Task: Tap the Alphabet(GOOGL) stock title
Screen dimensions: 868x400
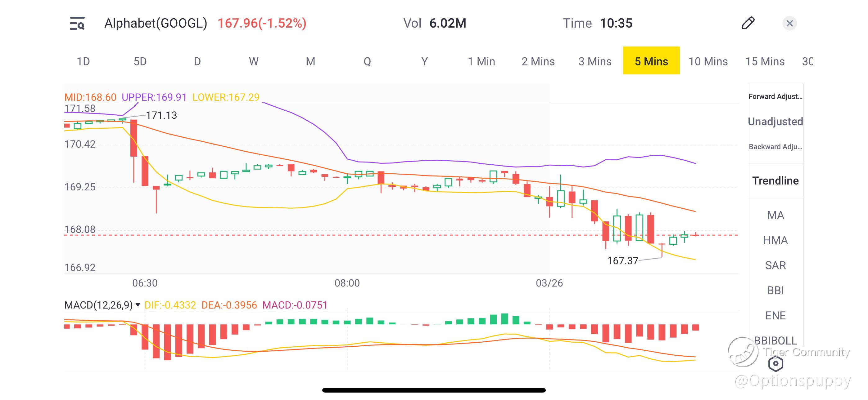Action: [x=156, y=23]
